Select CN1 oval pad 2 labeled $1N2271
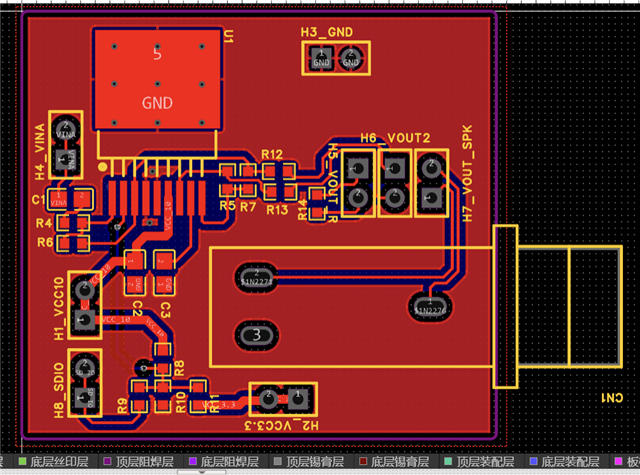 [x=257, y=277]
